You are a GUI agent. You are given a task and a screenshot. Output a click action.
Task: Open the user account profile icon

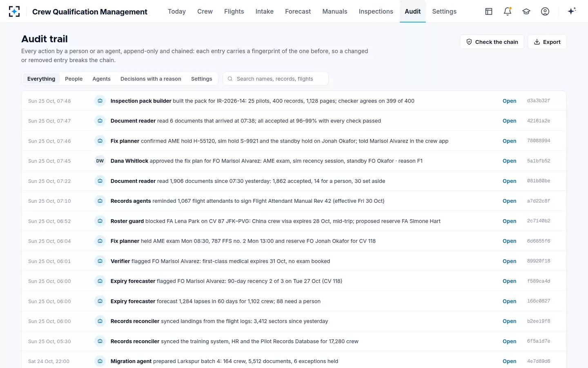(545, 11)
